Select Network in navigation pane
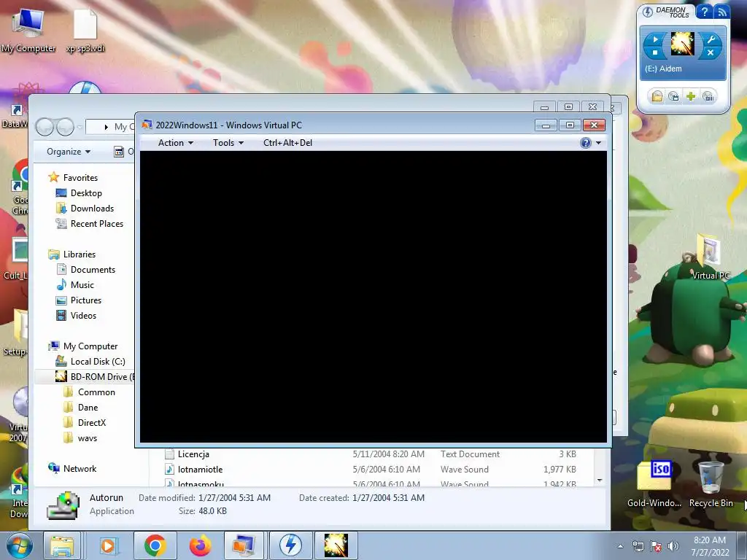 80,469
